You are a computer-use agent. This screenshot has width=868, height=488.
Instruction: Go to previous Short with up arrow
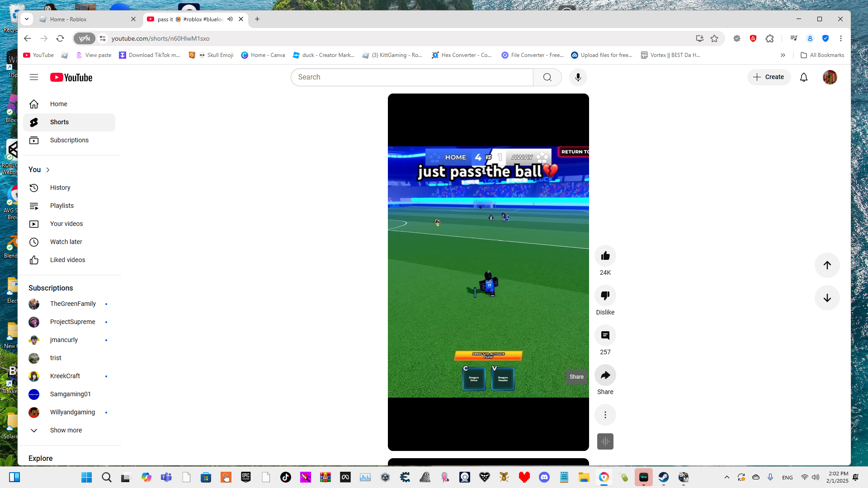[x=827, y=265]
